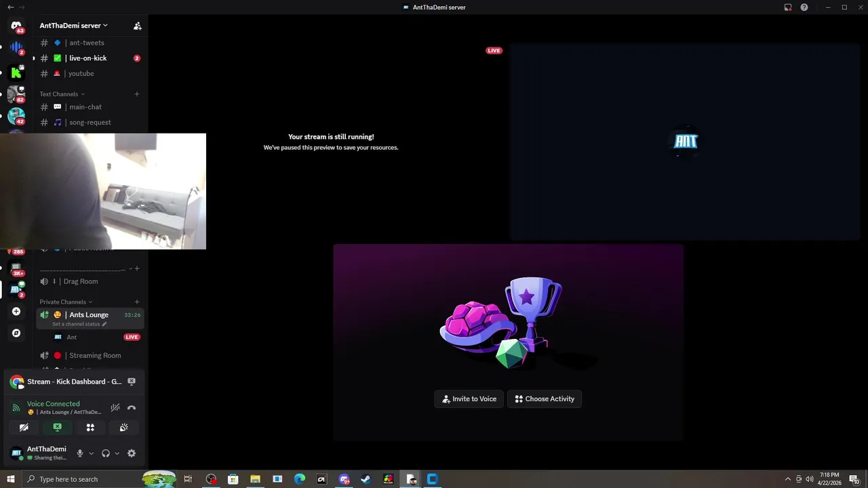Open Microsoft Store from taskbar
868x488 pixels.
click(x=233, y=479)
